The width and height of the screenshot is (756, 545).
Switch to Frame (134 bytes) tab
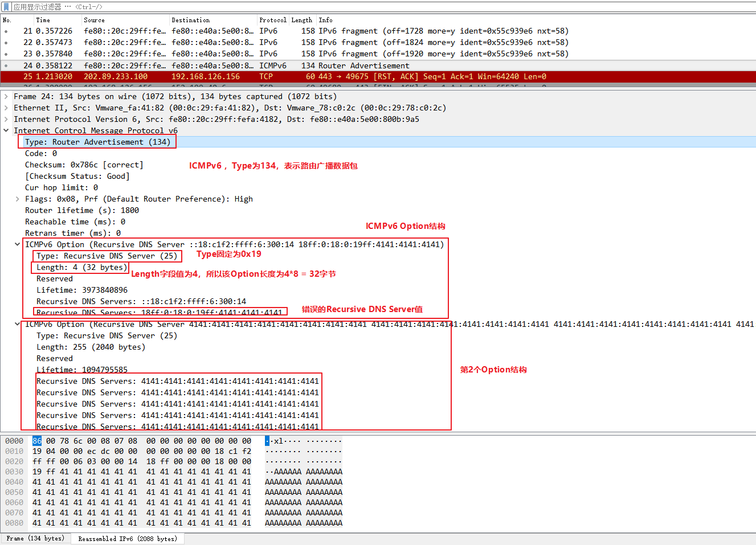pos(35,538)
